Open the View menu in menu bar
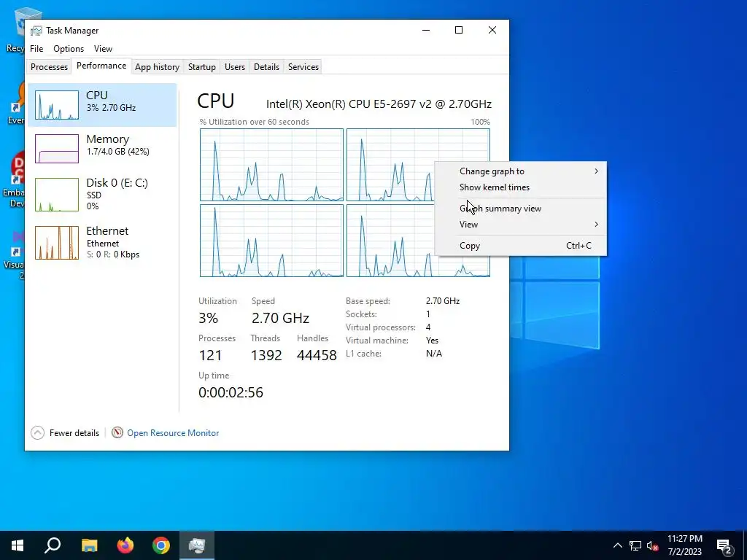The width and height of the screenshot is (747, 560). [103, 49]
